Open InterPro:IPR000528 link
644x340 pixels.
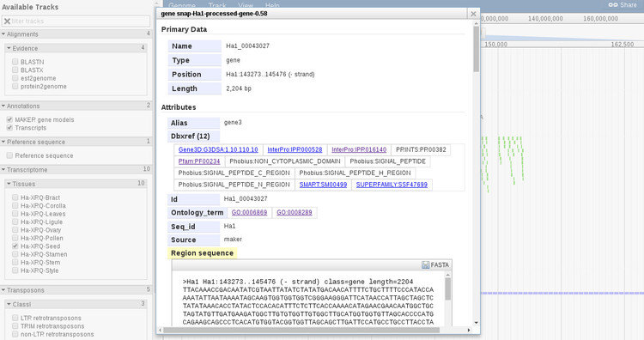coord(295,150)
